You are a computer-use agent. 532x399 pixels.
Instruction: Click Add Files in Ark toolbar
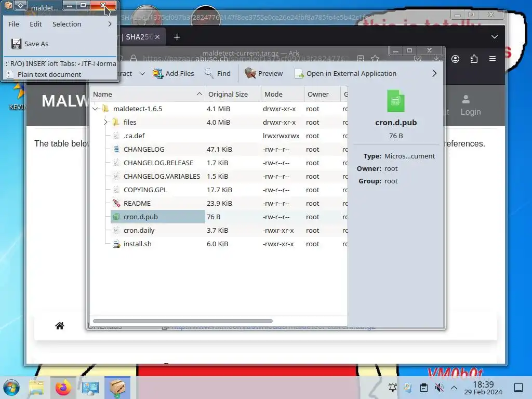pos(173,73)
